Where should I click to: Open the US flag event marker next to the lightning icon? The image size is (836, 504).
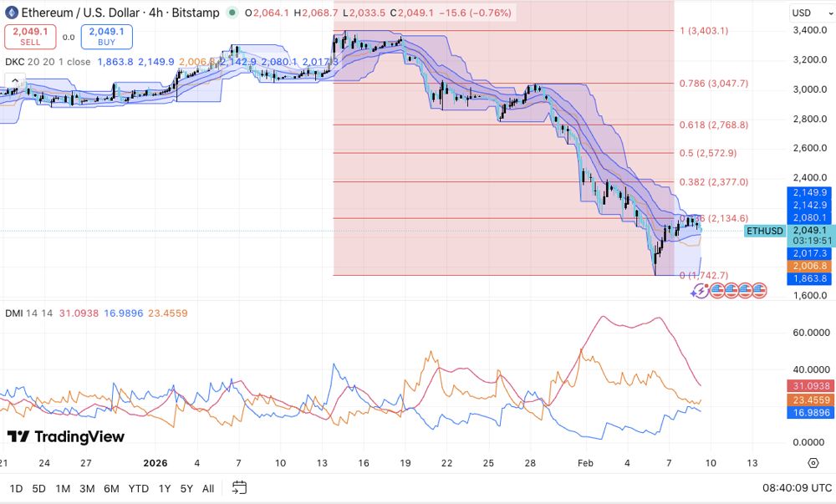[716, 291]
